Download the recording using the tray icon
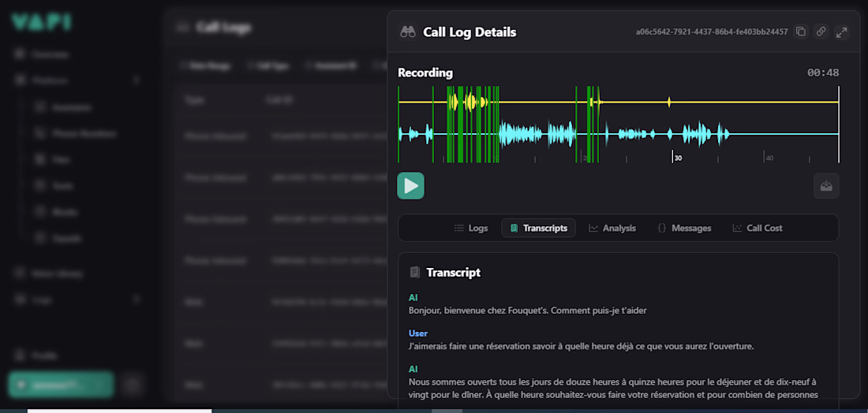868x413 pixels. tap(826, 186)
